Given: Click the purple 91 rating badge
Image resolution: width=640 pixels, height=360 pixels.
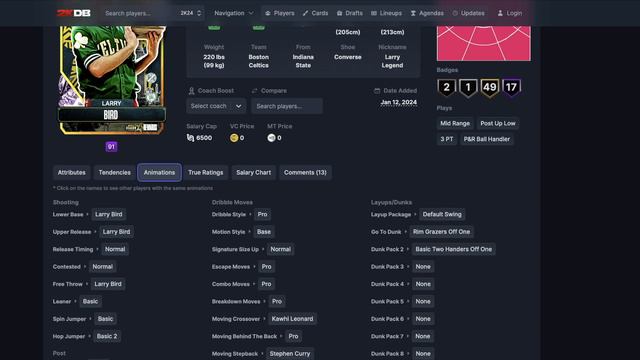Looking at the screenshot, I should pyautogui.click(x=111, y=147).
